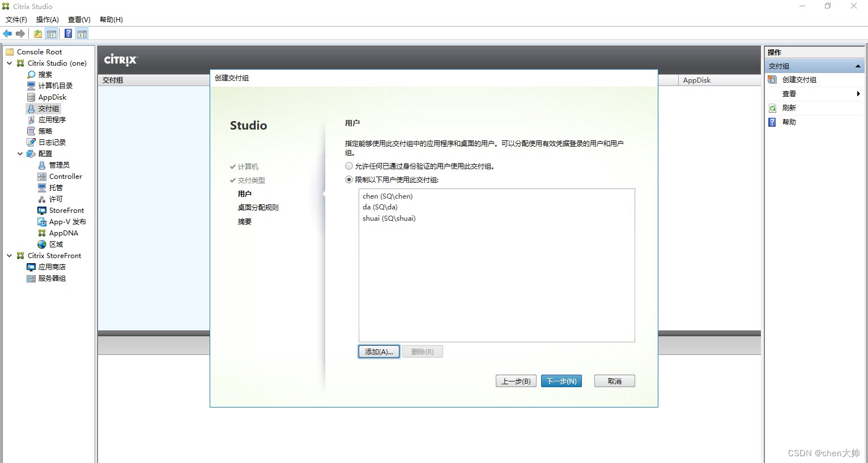Select the AppDNA icon in tree
The height and width of the screenshot is (463, 868).
tap(42, 233)
